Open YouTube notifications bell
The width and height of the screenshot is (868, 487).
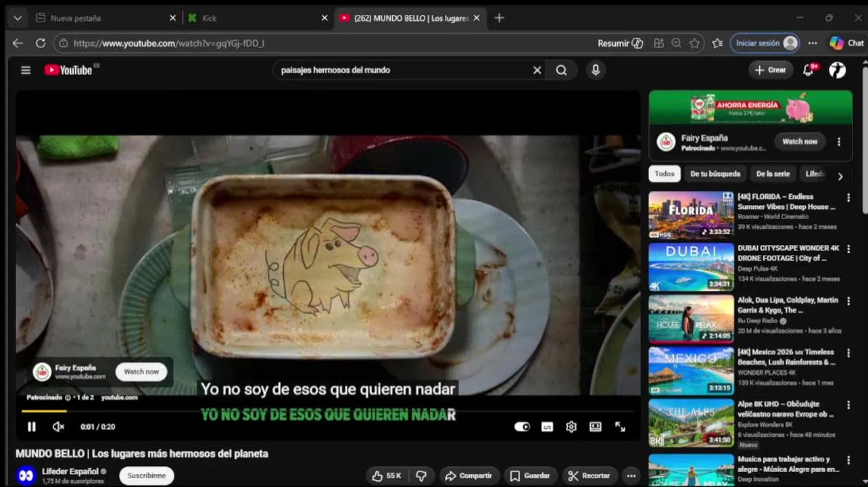pyautogui.click(x=809, y=70)
